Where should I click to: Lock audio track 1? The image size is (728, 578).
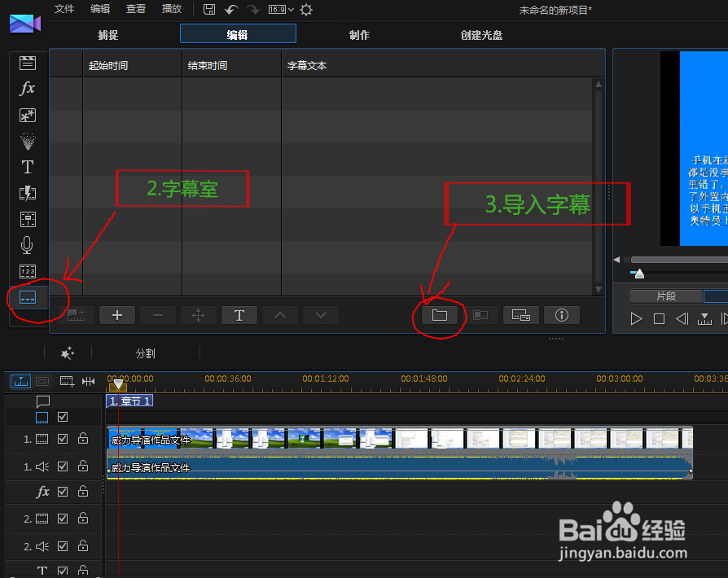(x=83, y=466)
